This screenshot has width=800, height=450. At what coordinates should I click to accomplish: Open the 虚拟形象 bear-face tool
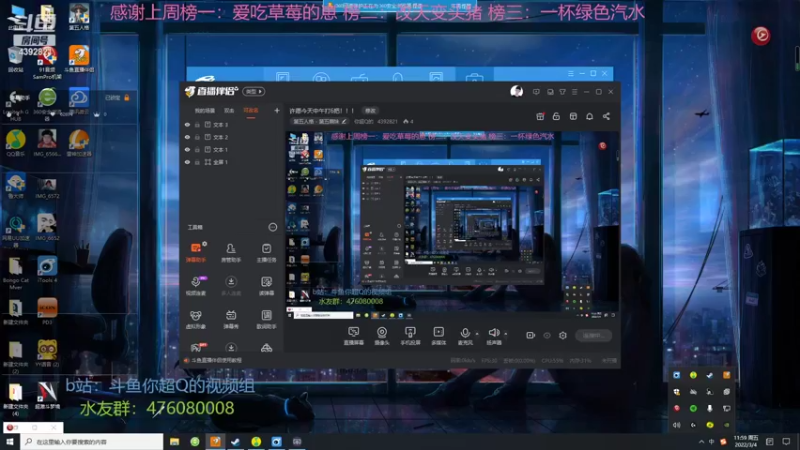(x=196, y=319)
